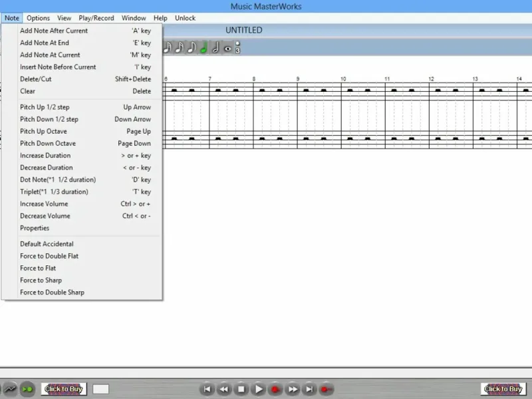Click the line graph icon
The image size is (532, 399).
pyautogui.click(x=9, y=389)
